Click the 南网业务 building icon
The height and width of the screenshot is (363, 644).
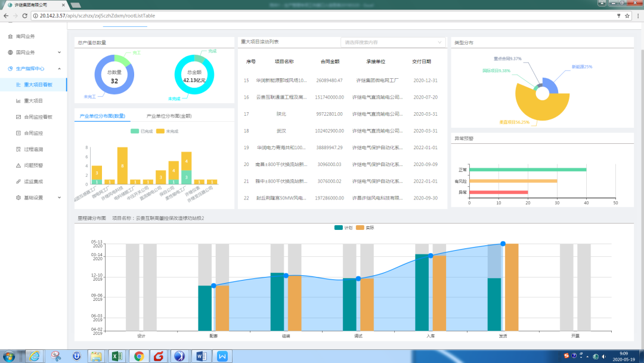tap(10, 36)
